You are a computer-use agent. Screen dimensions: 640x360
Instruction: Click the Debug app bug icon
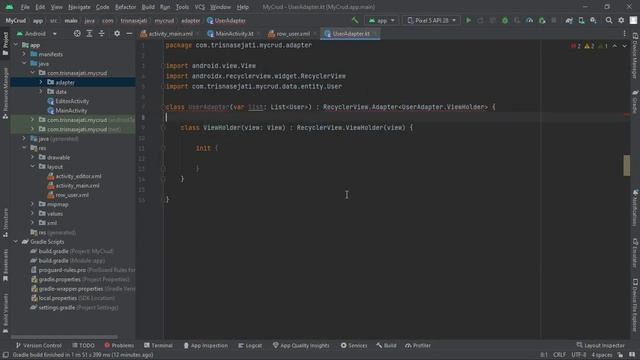(505, 20)
